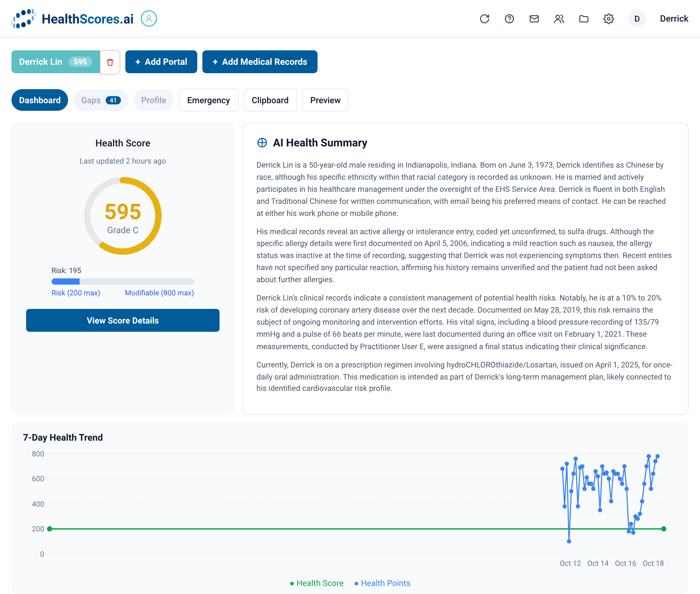Open the Gaps tab
Screen dimensions: 700x594
point(101,100)
